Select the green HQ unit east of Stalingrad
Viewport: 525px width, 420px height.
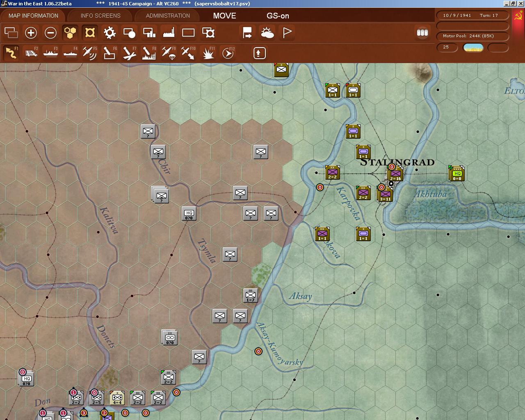pos(457,173)
